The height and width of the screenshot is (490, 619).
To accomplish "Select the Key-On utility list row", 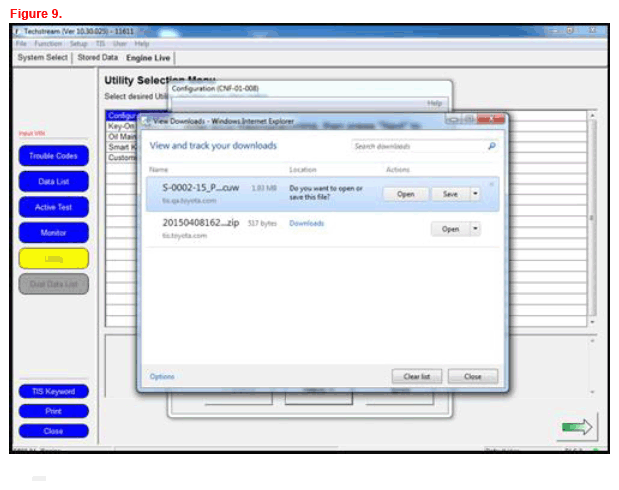I will click(122, 126).
